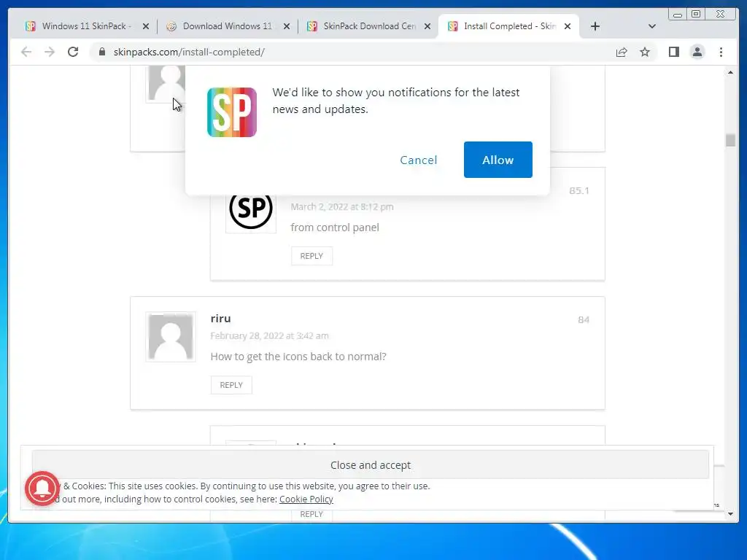Cancel the notification permission prompt

418,160
